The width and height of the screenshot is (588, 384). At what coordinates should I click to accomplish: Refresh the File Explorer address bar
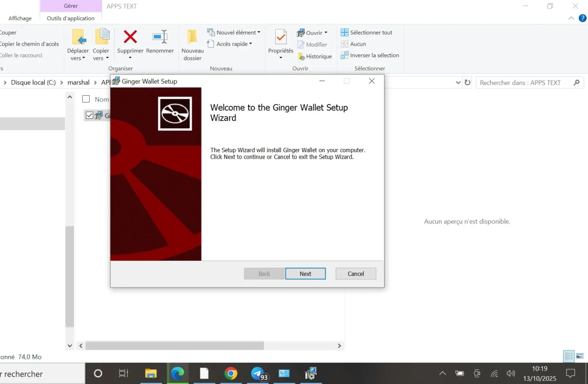click(468, 83)
